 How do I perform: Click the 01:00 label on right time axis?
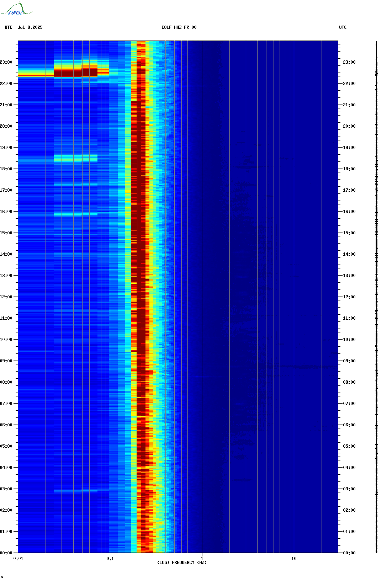[x=349, y=532]
